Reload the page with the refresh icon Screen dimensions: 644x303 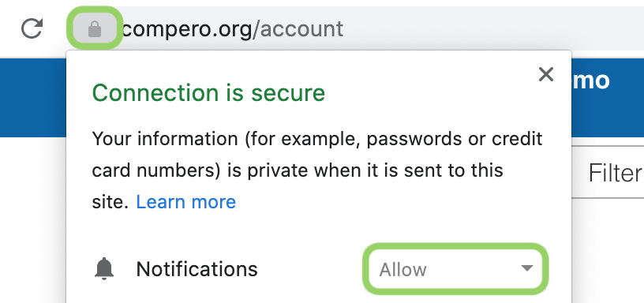coord(32,28)
